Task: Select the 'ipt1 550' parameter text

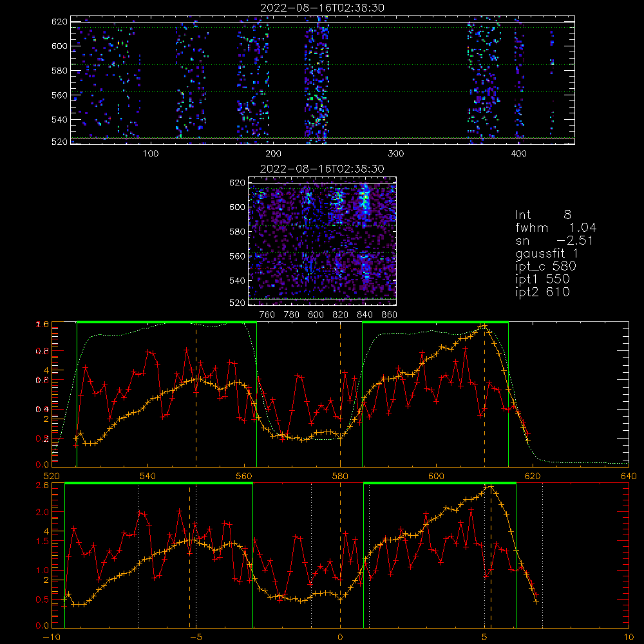Action: [542, 279]
